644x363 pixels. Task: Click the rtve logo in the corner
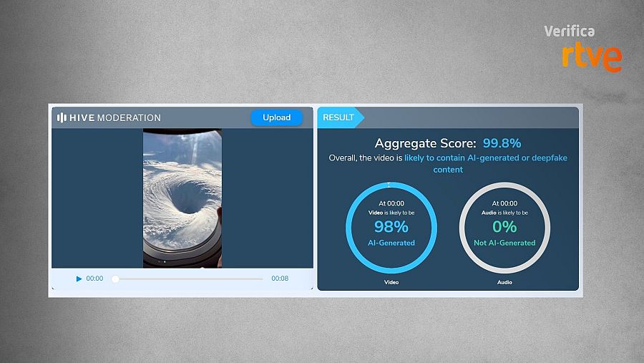[x=591, y=57]
